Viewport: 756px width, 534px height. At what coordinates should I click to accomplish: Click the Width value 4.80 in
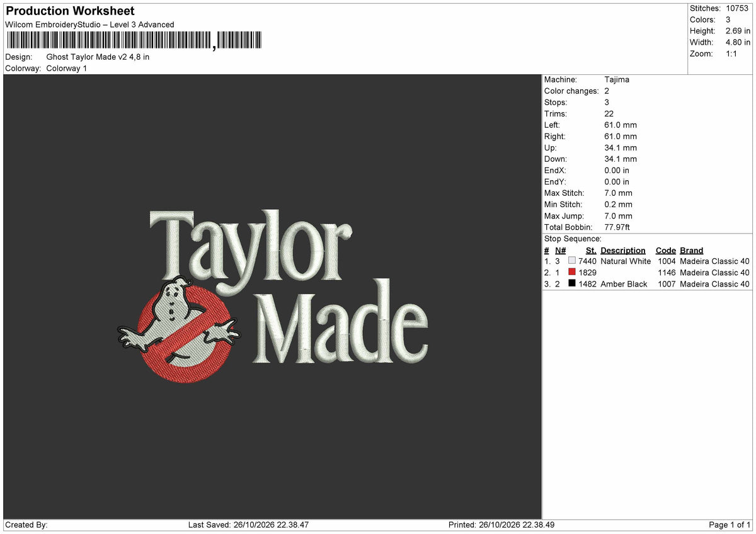coord(738,43)
